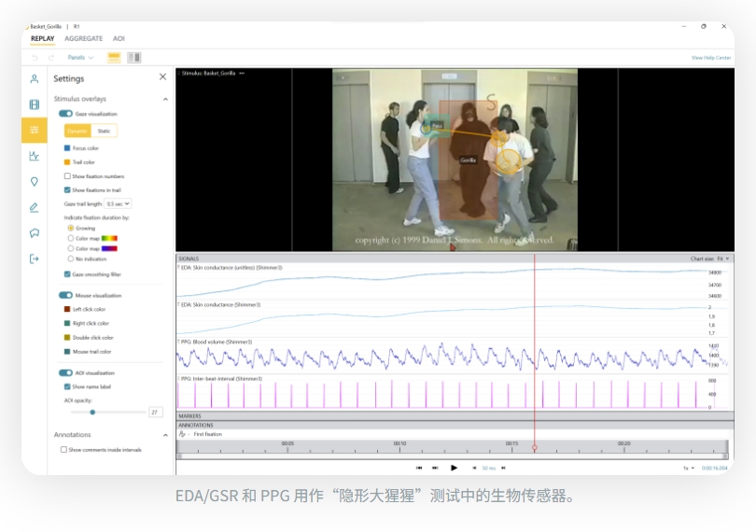Collapse the Stimulus overlays section
The width and height of the screenshot is (756, 532).
[165, 99]
